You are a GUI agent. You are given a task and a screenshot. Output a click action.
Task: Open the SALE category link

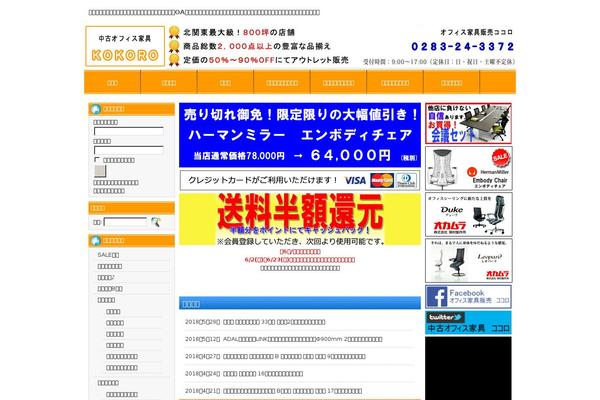108,255
